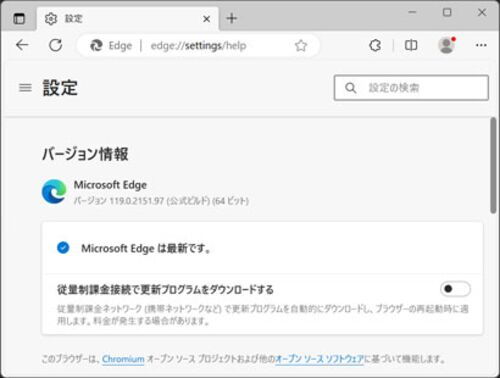This screenshot has width=500, height=378.
Task: Toggle 従量制課金接続で更新プログラムをダウンロードする switch
Action: [455, 289]
